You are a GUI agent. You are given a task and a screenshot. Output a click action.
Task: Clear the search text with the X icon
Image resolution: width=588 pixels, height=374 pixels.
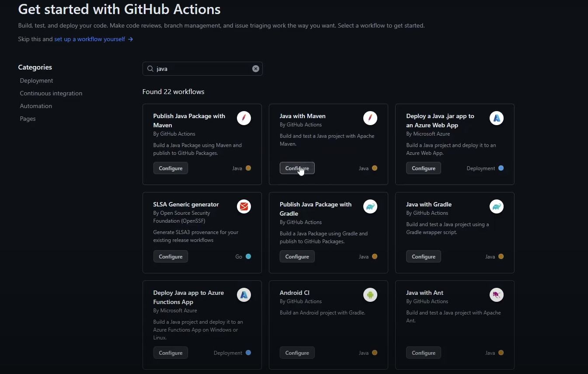tap(256, 69)
